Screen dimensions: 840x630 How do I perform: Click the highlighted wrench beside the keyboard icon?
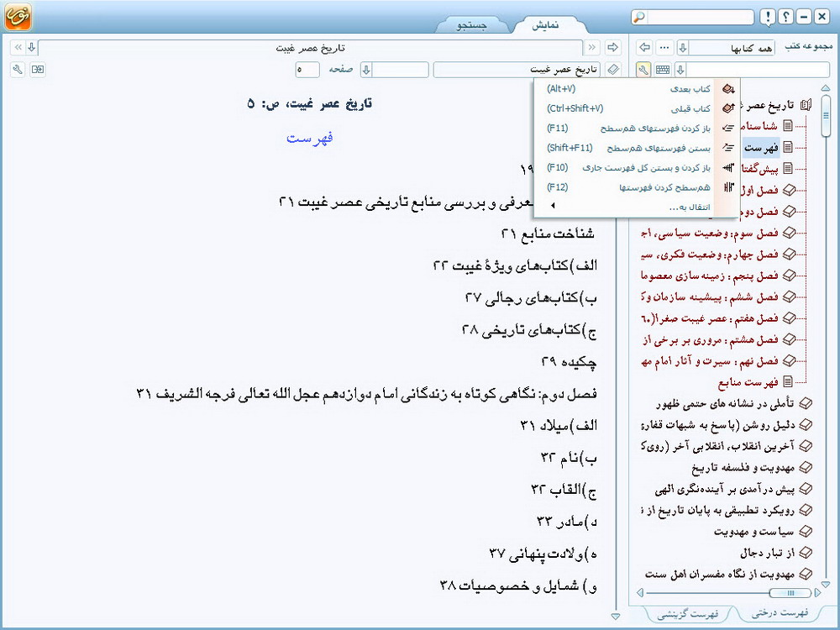pyautogui.click(x=643, y=70)
